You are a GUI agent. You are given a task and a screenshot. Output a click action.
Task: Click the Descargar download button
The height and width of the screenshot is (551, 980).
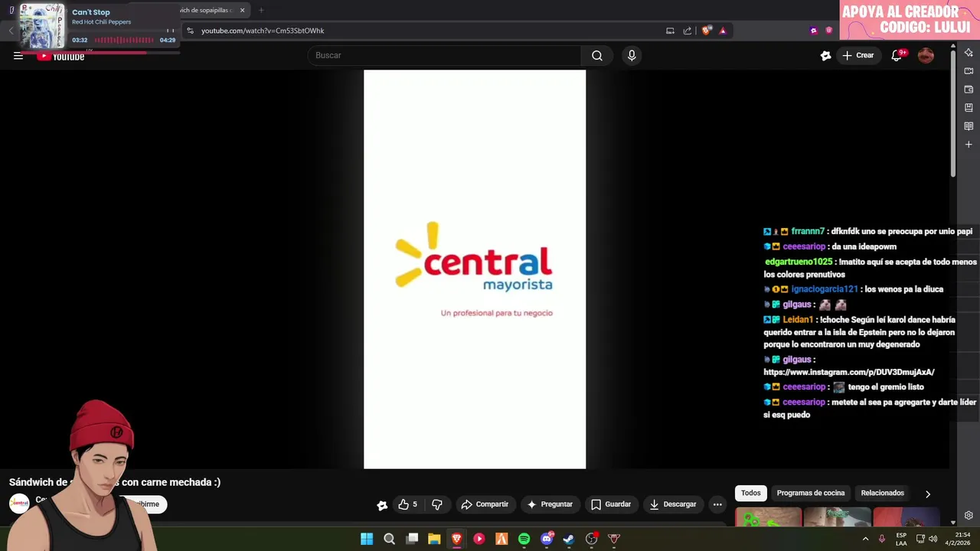coord(673,504)
